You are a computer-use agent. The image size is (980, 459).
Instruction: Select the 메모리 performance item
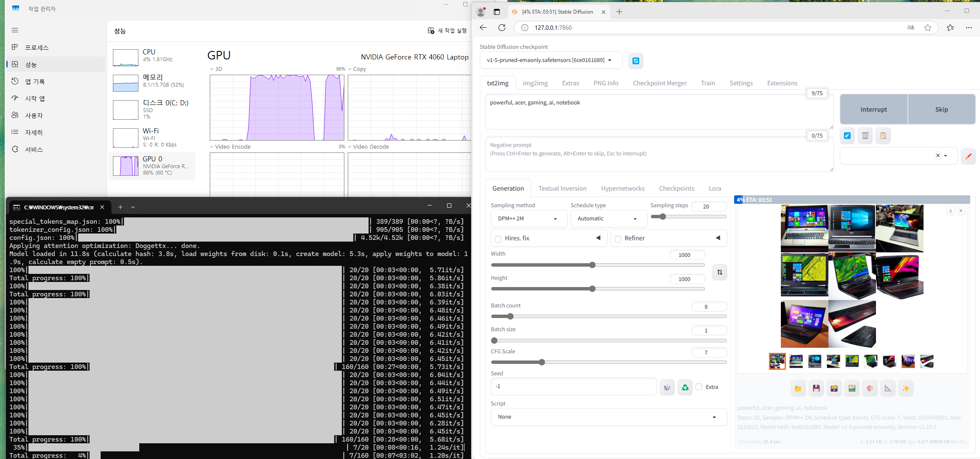coord(152,82)
